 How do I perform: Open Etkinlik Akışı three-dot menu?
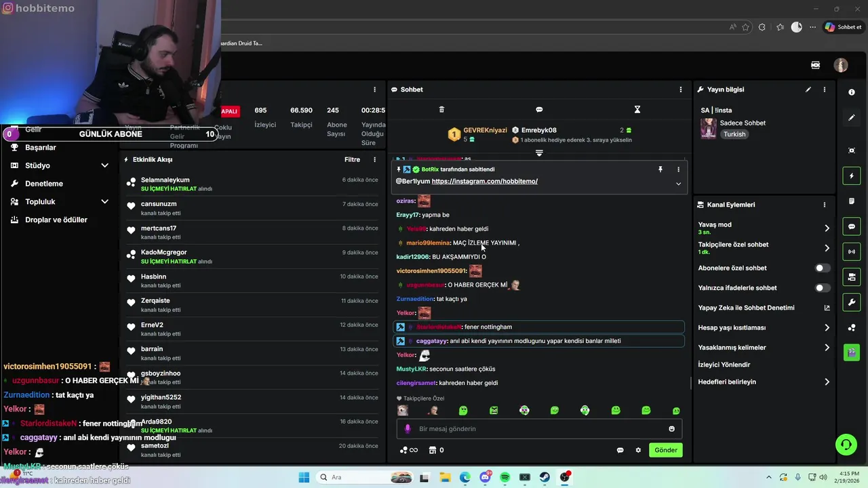pyautogui.click(x=374, y=160)
